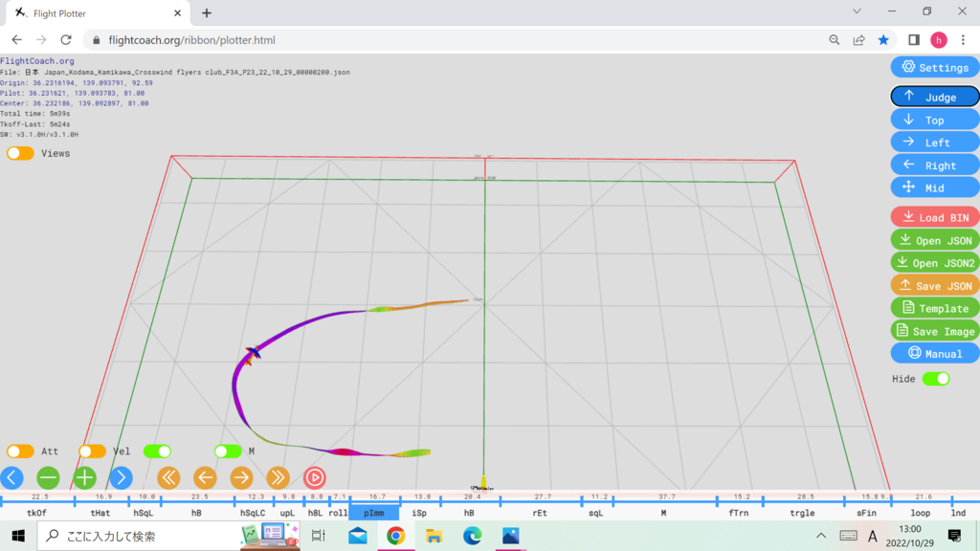
Task: Select the tkOf timeline segment
Action: pyautogui.click(x=37, y=513)
